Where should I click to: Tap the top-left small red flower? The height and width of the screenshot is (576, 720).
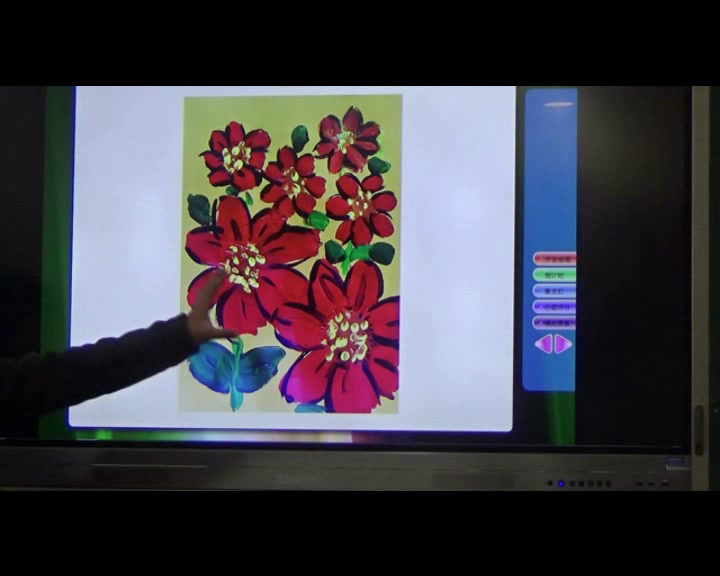(x=236, y=155)
